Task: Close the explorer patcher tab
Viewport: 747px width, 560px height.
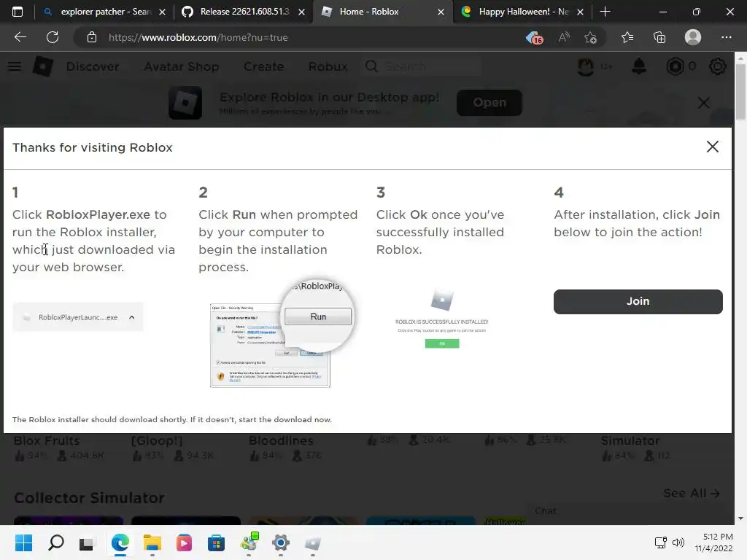Action: pos(162,12)
